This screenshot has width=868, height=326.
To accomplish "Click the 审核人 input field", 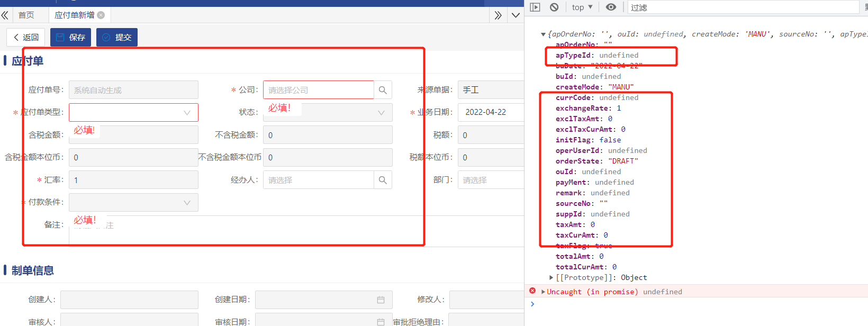I will [x=129, y=320].
